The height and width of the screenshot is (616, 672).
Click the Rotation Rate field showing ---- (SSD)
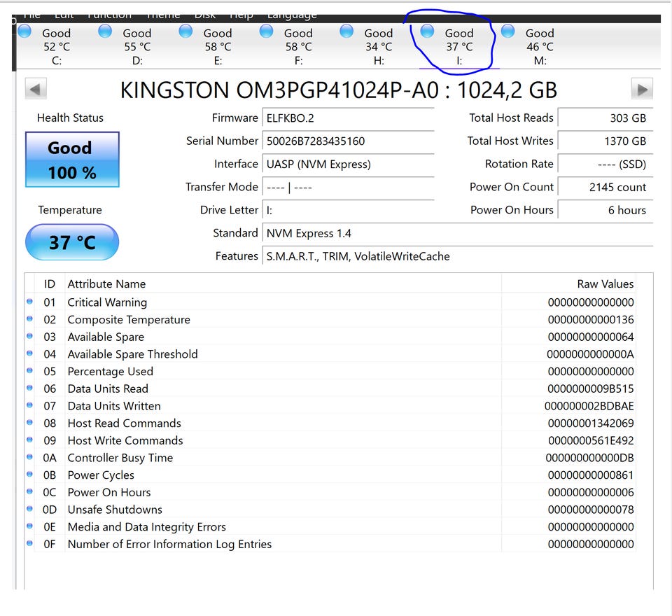[605, 164]
